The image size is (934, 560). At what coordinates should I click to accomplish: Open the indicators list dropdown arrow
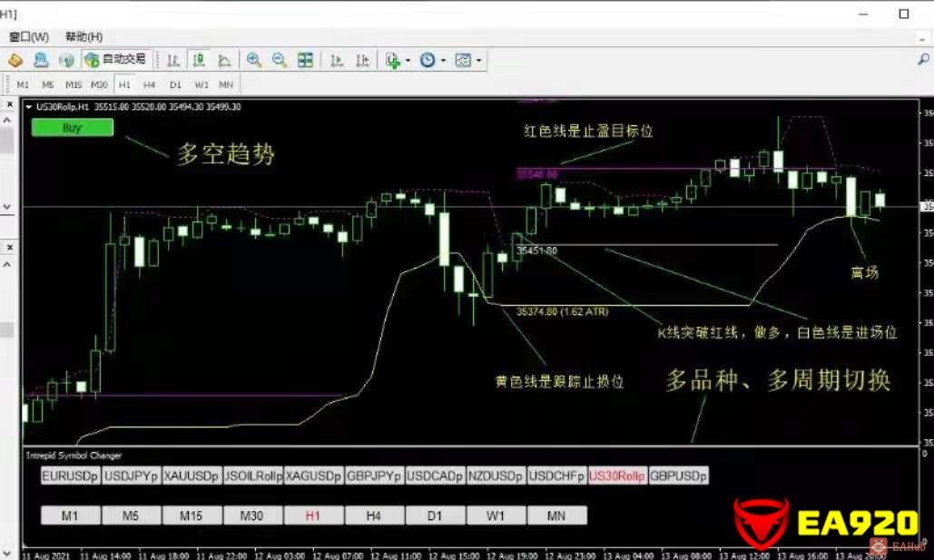click(408, 61)
